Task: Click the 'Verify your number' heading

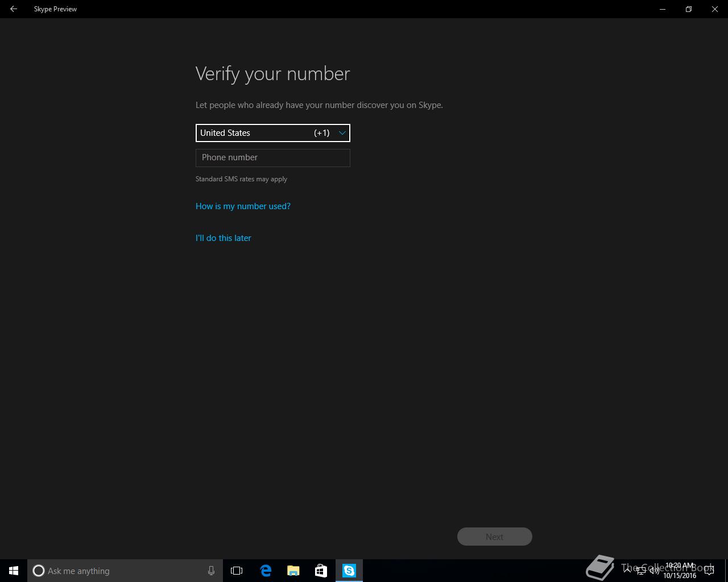Action: (x=272, y=74)
